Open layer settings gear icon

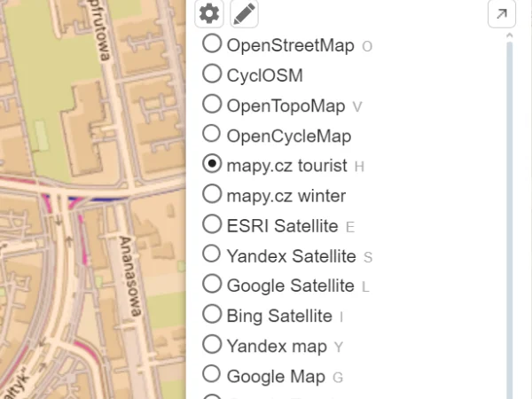point(209,14)
